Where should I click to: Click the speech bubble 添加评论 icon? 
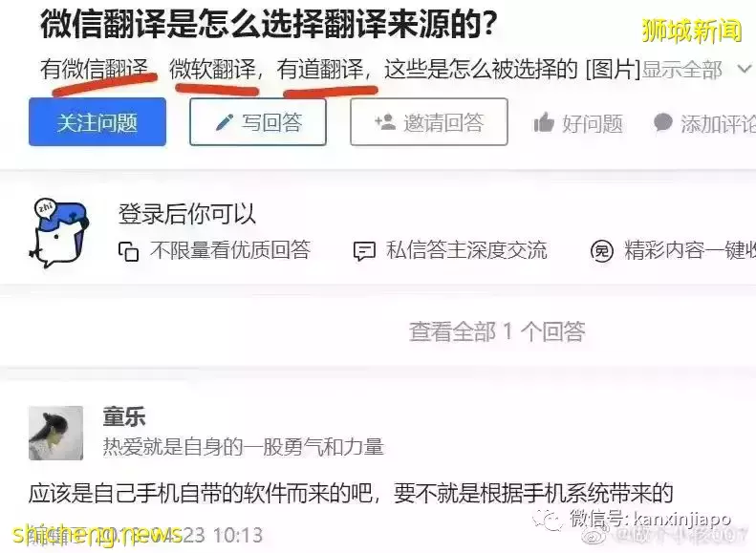tap(663, 122)
